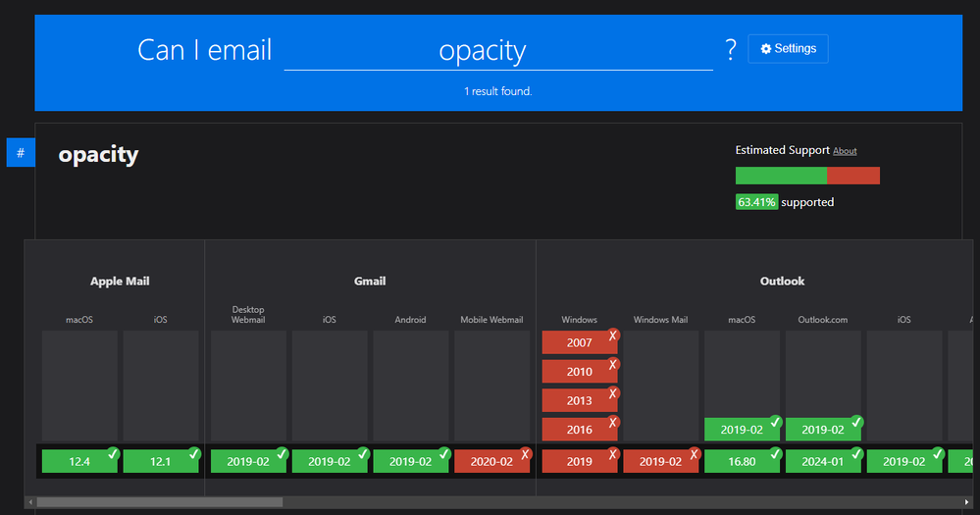
Task: Select Gmail Desktop Webmail 2019-02 cell
Action: tap(248, 461)
